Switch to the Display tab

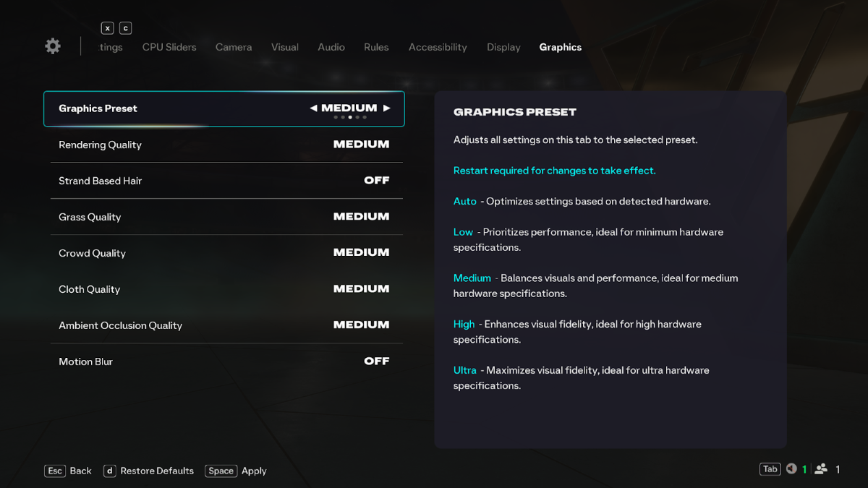point(503,47)
